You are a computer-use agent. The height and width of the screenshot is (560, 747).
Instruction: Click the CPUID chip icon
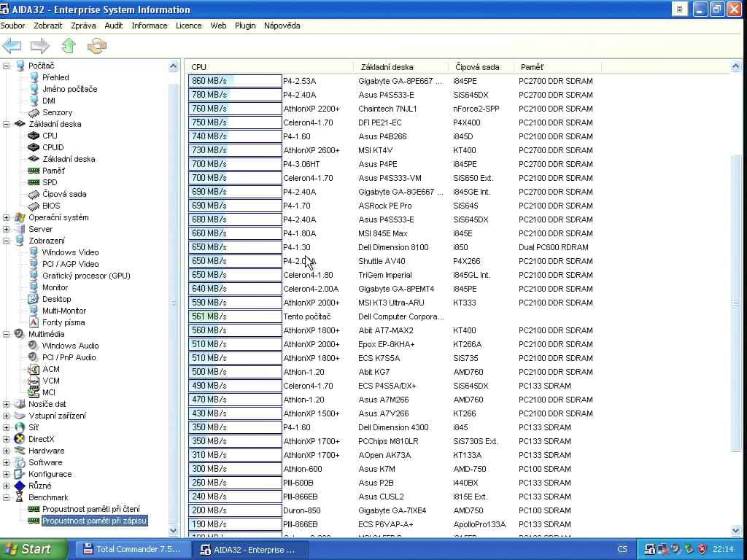click(34, 147)
